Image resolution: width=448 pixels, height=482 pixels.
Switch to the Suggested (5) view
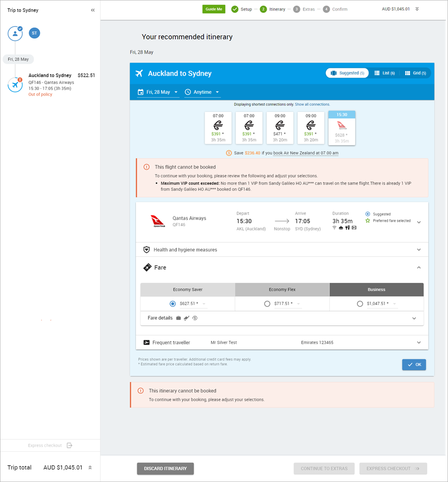tap(347, 73)
